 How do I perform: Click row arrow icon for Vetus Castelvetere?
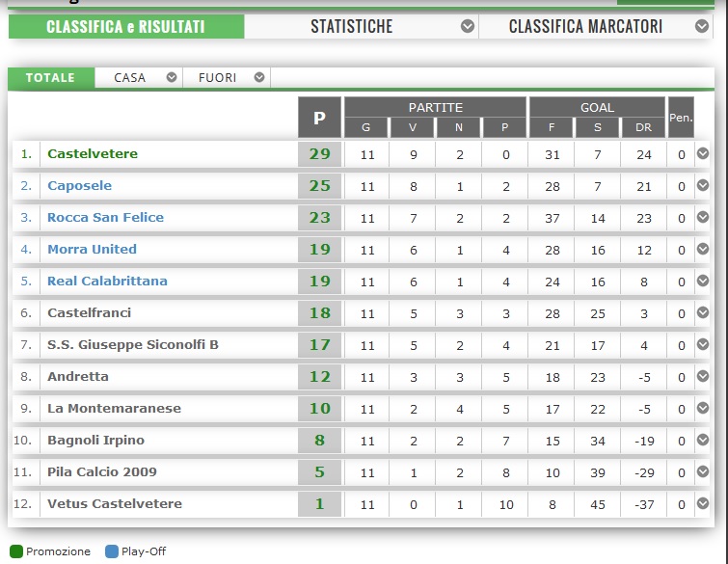point(703,503)
